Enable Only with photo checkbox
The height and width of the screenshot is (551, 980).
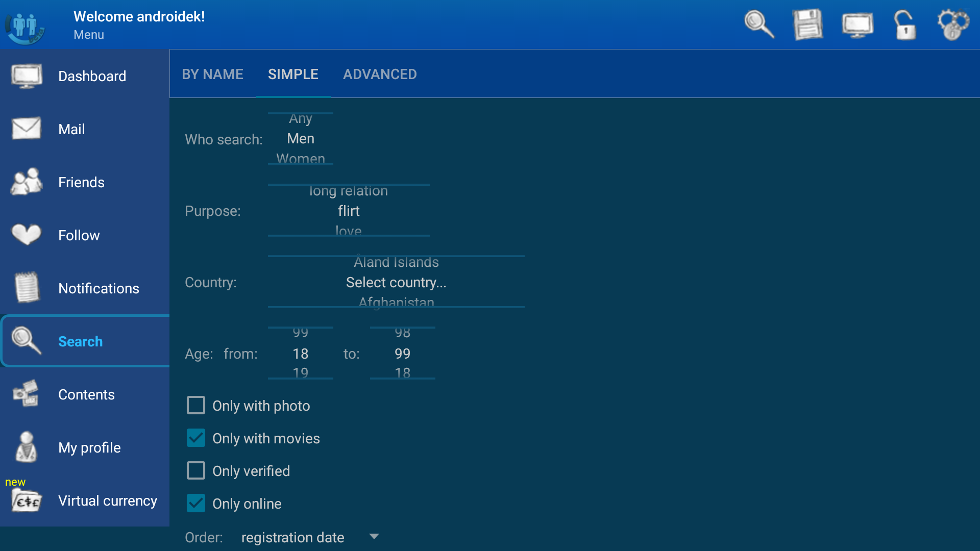[196, 406]
